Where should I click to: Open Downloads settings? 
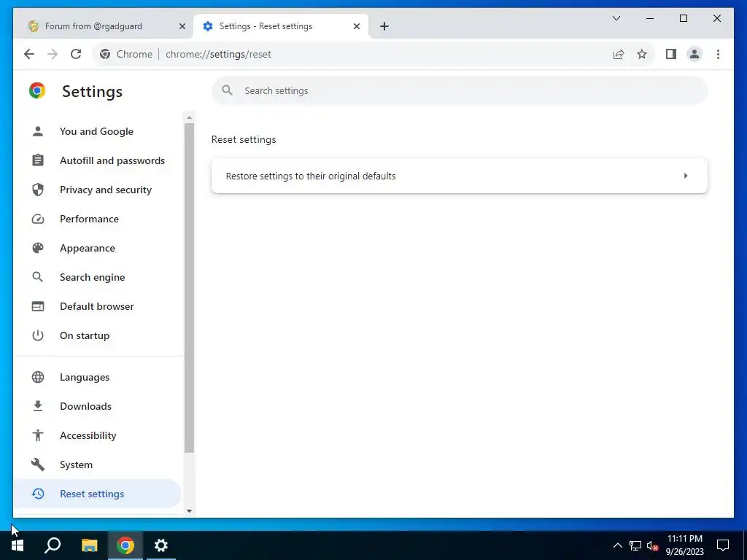[97, 406]
